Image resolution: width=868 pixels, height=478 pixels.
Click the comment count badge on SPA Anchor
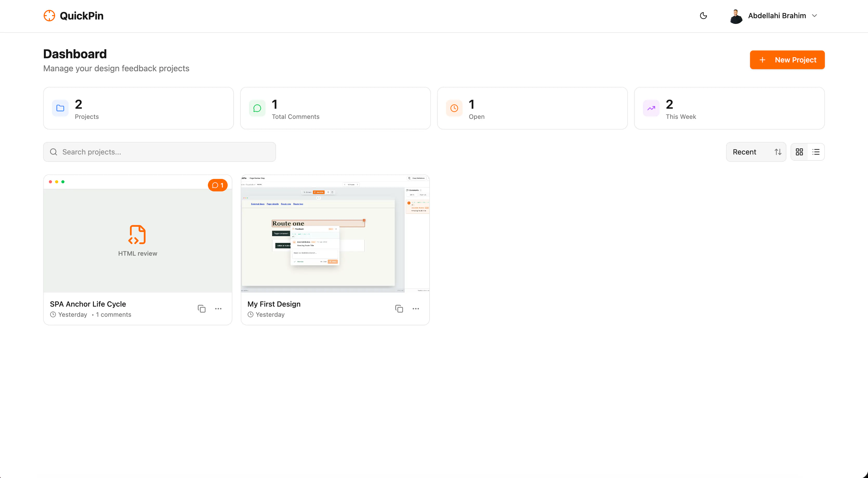[218, 185]
